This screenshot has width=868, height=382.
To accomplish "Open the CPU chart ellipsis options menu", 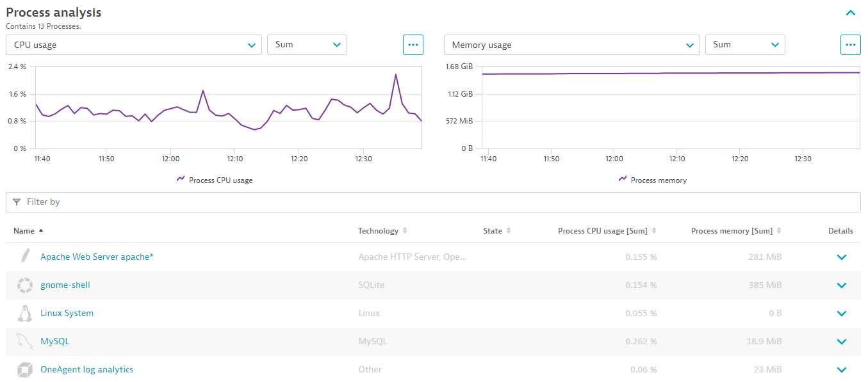I will 413,44.
